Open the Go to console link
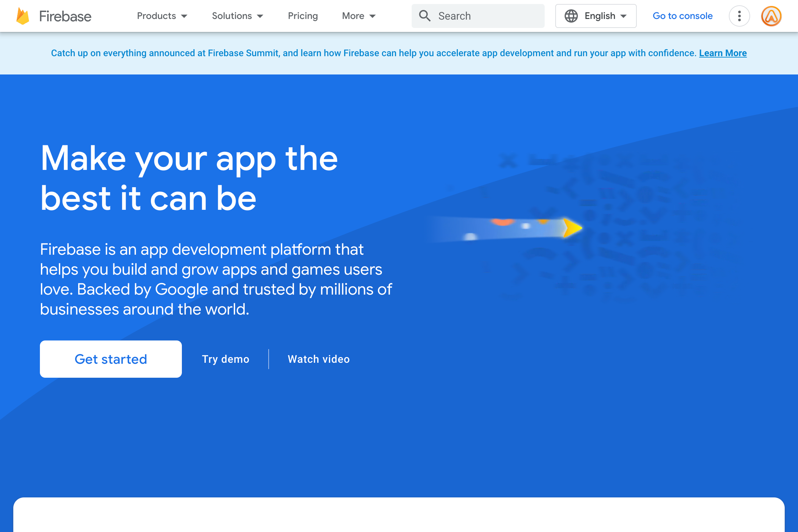 coord(682,16)
